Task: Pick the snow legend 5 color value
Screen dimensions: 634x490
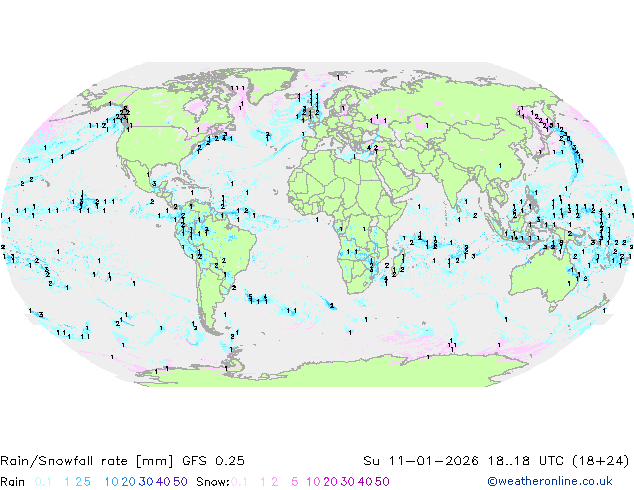Action: pos(295,482)
